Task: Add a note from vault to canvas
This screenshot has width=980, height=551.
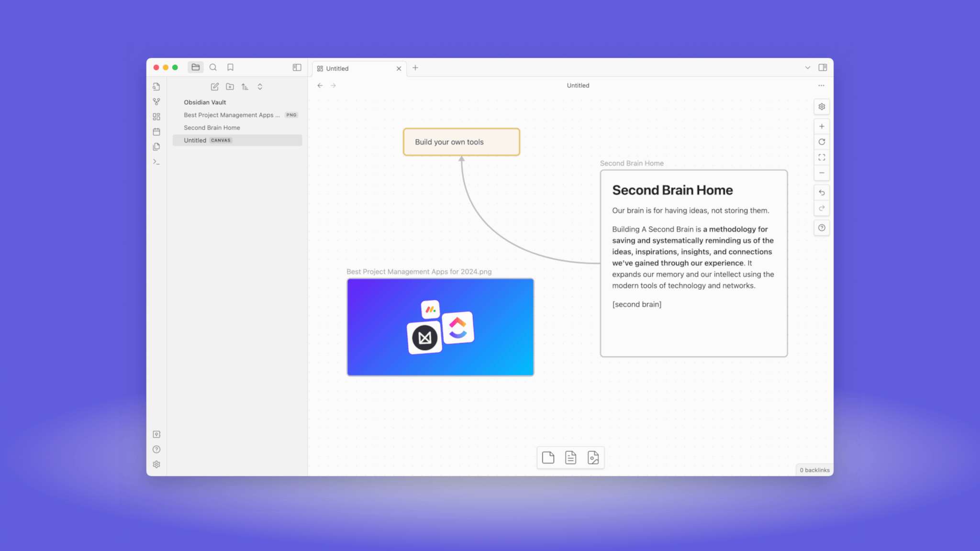Action: (570, 457)
